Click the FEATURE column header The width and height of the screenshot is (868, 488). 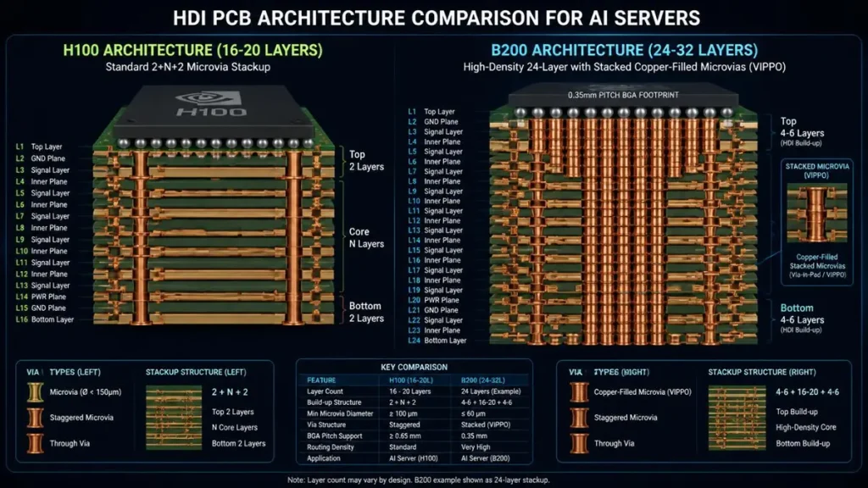coord(321,380)
